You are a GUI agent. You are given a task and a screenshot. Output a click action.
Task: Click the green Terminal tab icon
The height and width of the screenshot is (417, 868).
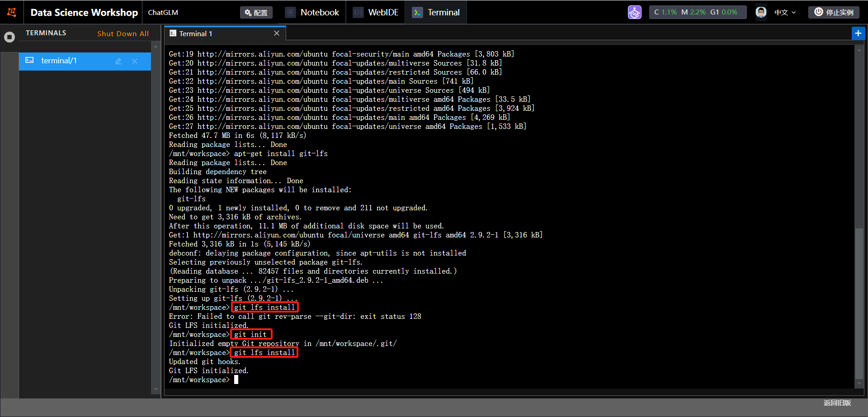pyautogui.click(x=417, y=12)
